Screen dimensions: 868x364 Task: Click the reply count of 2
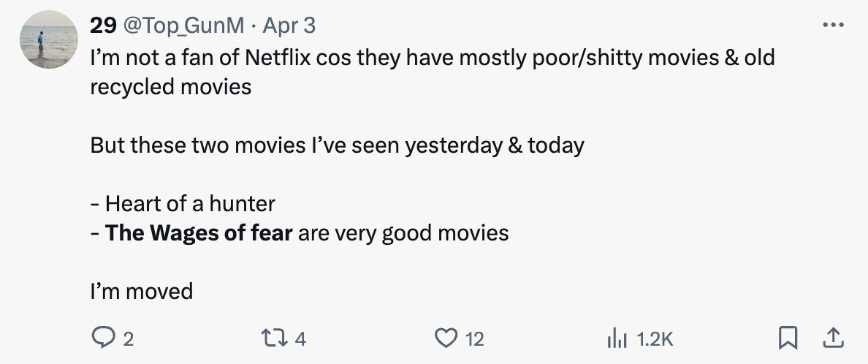click(x=128, y=339)
